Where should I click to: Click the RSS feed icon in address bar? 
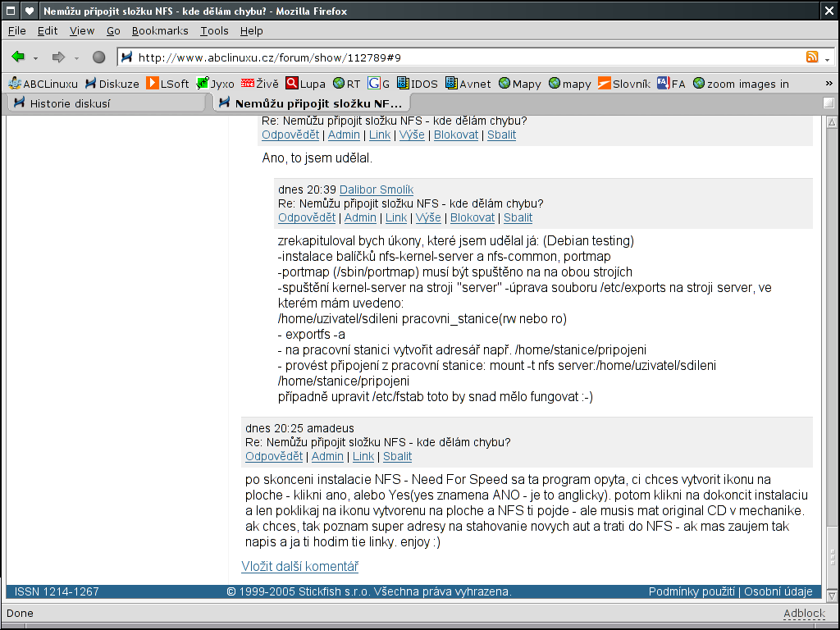pos(812,57)
